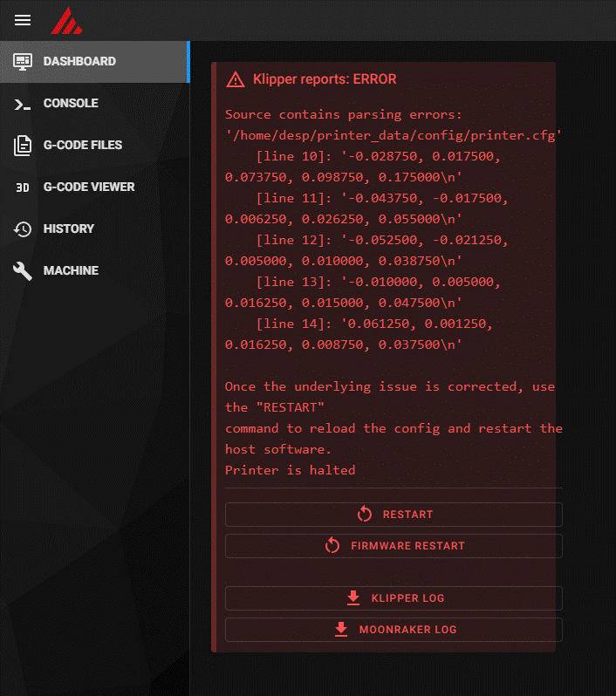Download the Moonraker log
This screenshot has width=616, height=696.
[394, 630]
